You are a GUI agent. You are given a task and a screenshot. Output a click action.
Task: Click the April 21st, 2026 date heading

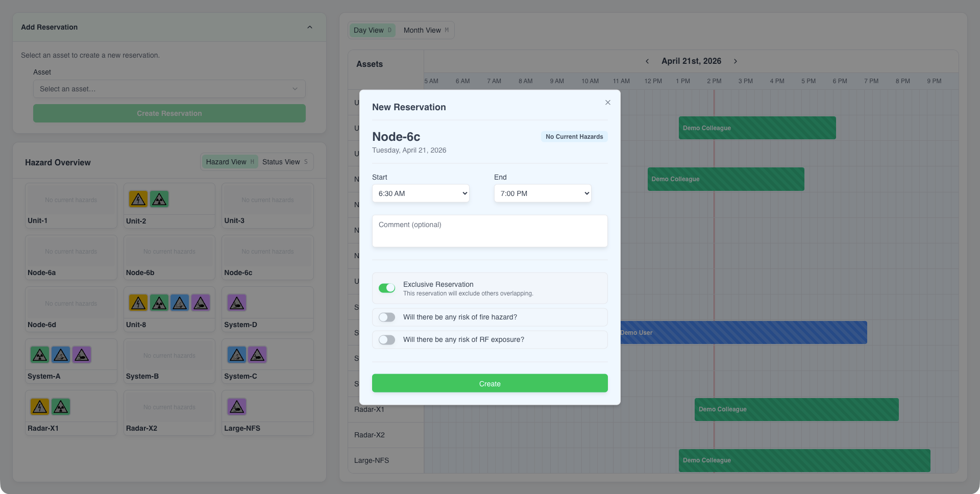[x=691, y=61]
